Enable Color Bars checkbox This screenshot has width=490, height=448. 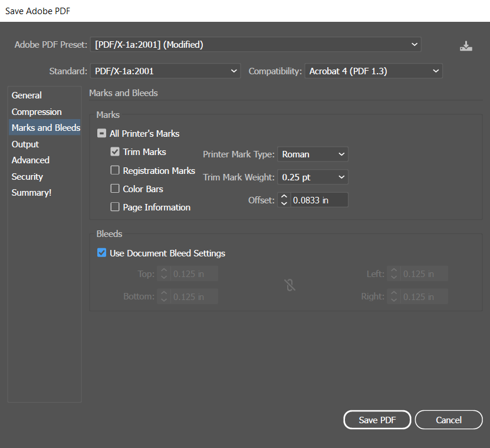coord(115,189)
